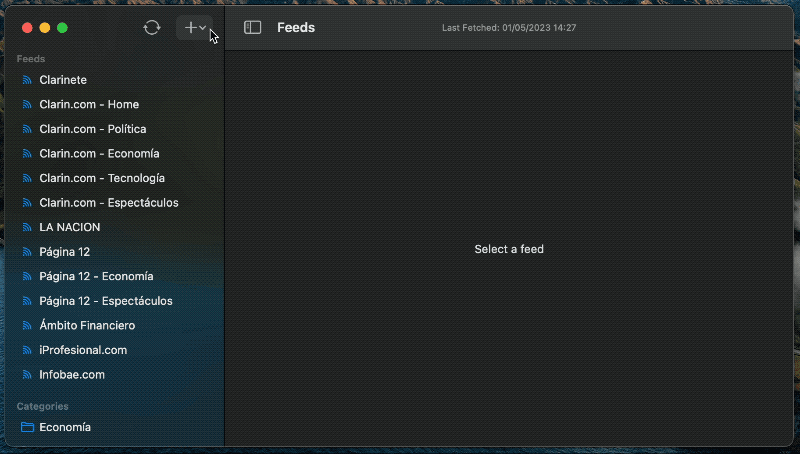Click the Last Fetched timestamp text
The width and height of the screenshot is (800, 454).
(x=509, y=28)
